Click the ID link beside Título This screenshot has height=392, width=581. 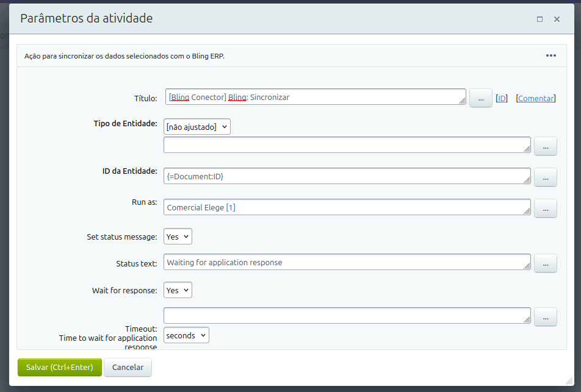[502, 98]
